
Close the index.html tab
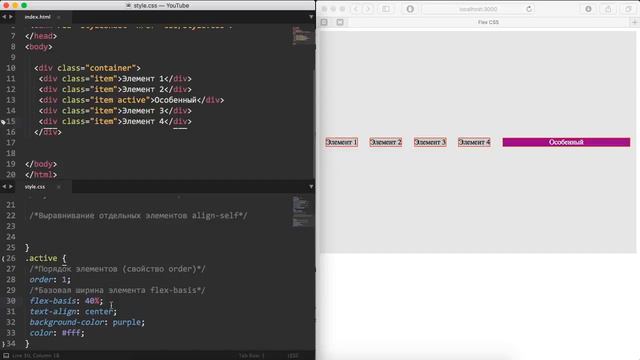click(59, 17)
